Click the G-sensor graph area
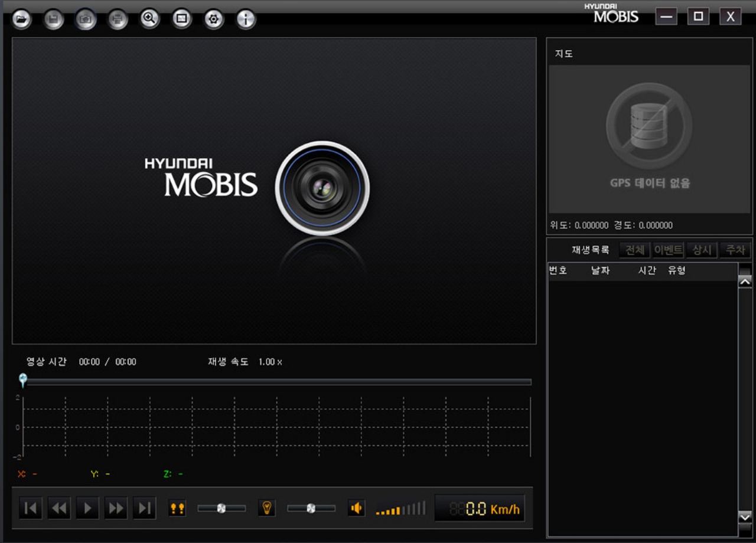The image size is (756, 543). 276,427
